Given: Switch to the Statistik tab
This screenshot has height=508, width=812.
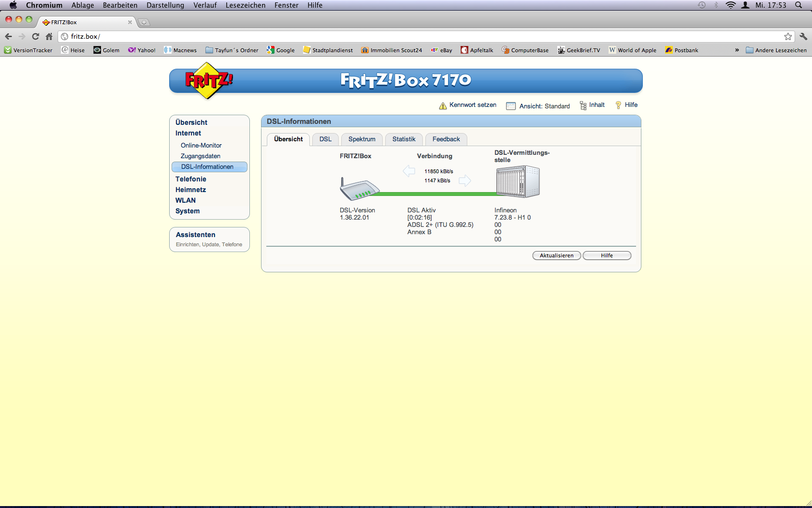Looking at the screenshot, I should [404, 139].
